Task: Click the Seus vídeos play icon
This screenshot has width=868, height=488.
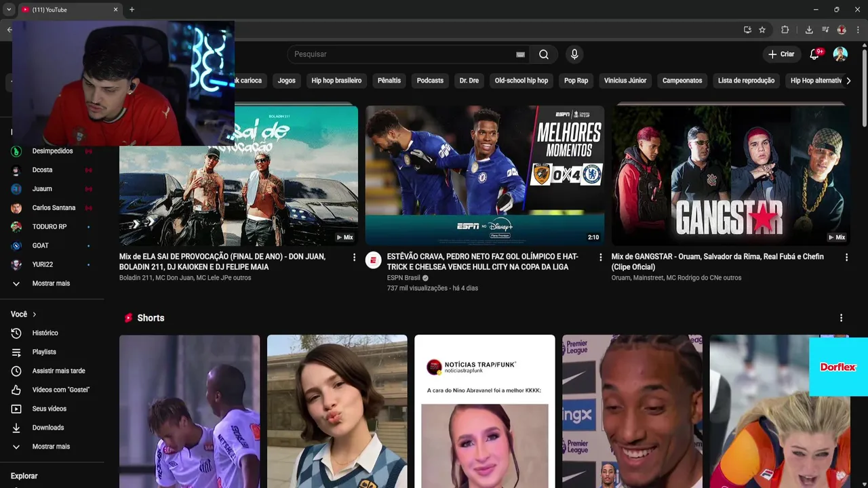Action: (x=16, y=409)
